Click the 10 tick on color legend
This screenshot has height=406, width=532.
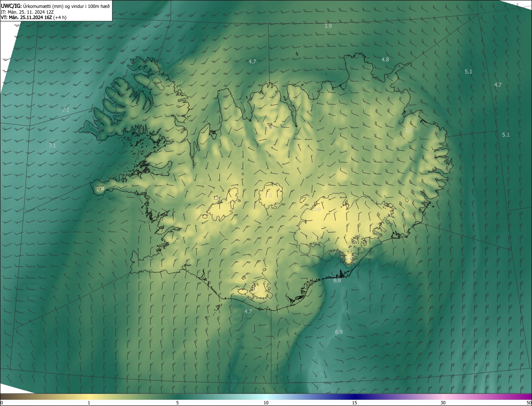(266, 403)
